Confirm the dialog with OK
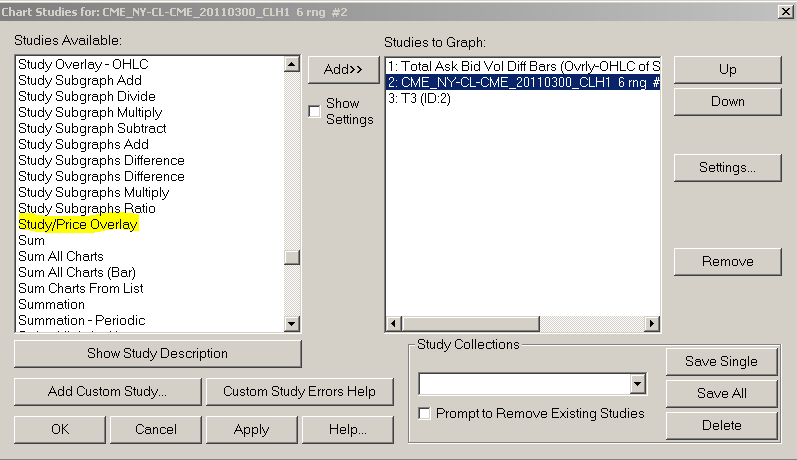Screen dimensions: 797x460 point(60,430)
